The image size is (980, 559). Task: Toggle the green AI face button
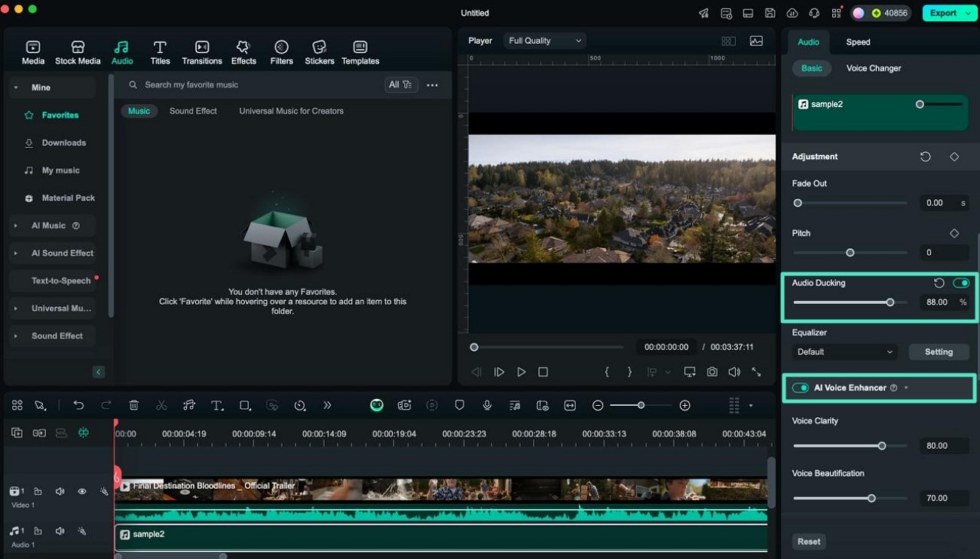coord(376,405)
